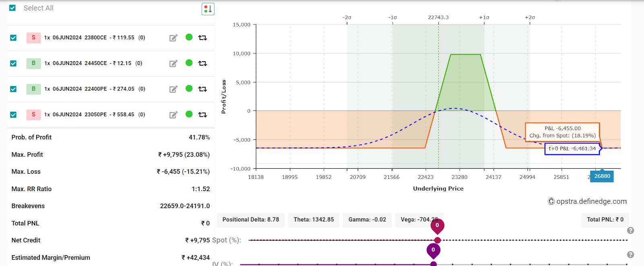Click the Vega chip
644x266 pixels.
tap(419, 220)
